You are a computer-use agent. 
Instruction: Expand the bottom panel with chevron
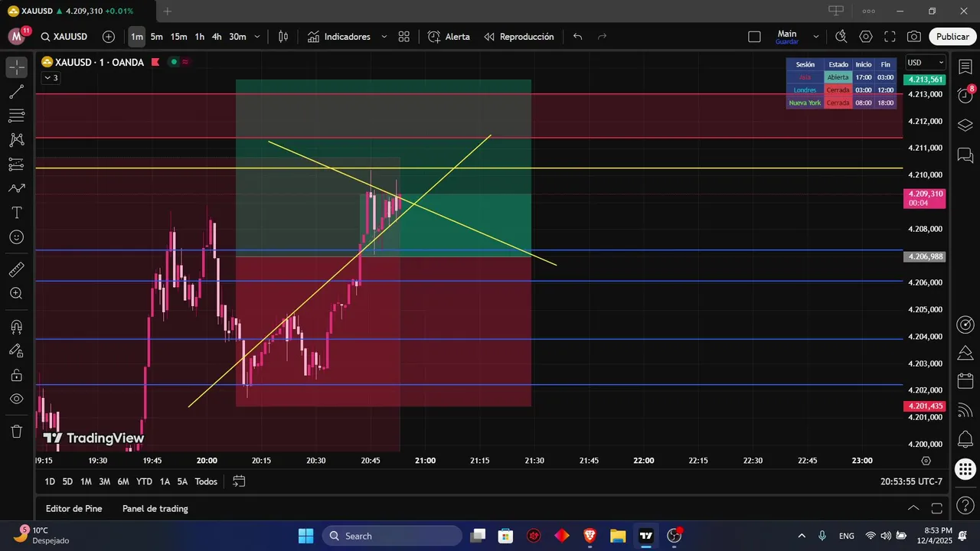pos(913,508)
